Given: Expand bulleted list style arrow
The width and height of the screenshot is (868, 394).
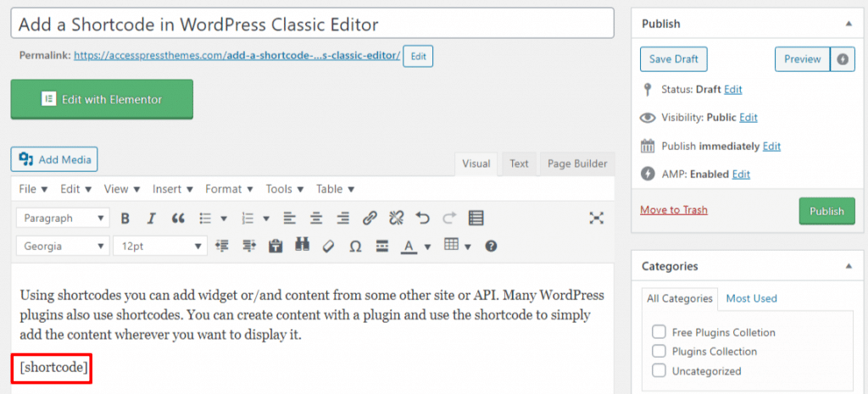Looking at the screenshot, I should [224, 219].
